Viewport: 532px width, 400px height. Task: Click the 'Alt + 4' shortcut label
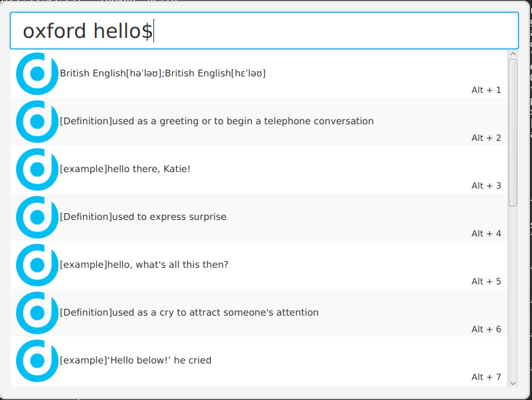coord(486,234)
